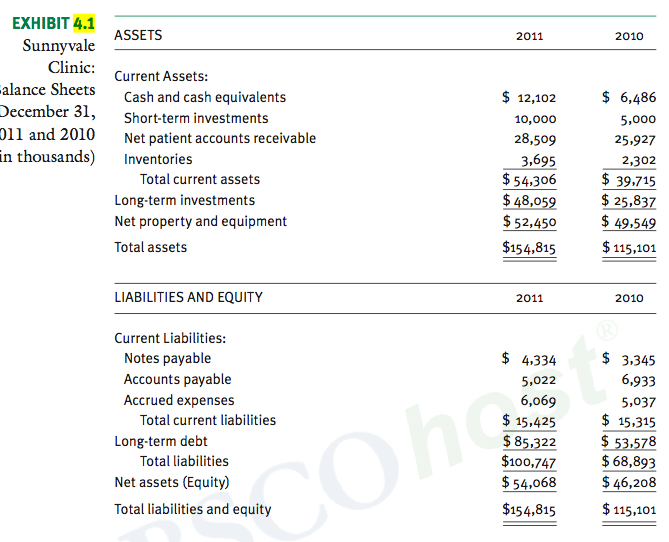Select the Accounts payable label
The height and width of the screenshot is (542, 669).
coord(177,379)
